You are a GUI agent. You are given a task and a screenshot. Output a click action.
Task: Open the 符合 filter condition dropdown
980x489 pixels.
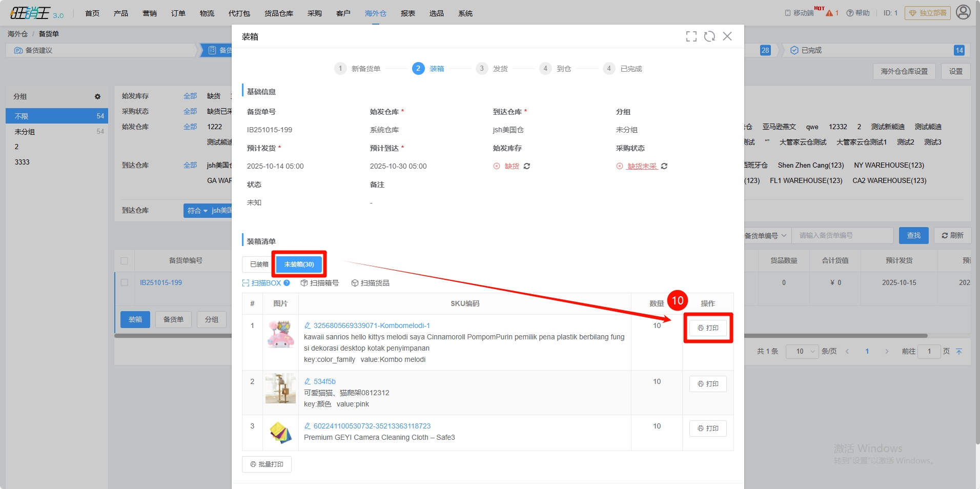click(x=197, y=211)
